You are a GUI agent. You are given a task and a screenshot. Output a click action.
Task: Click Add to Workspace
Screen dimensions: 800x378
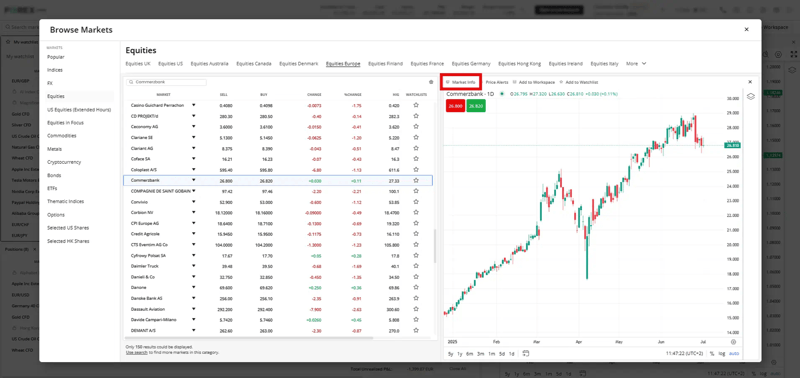coord(534,82)
